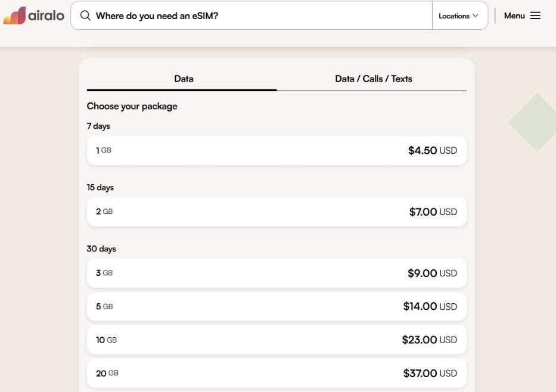Click the "30 days" section label
Viewport: 556px width, 392px height.
tap(101, 248)
